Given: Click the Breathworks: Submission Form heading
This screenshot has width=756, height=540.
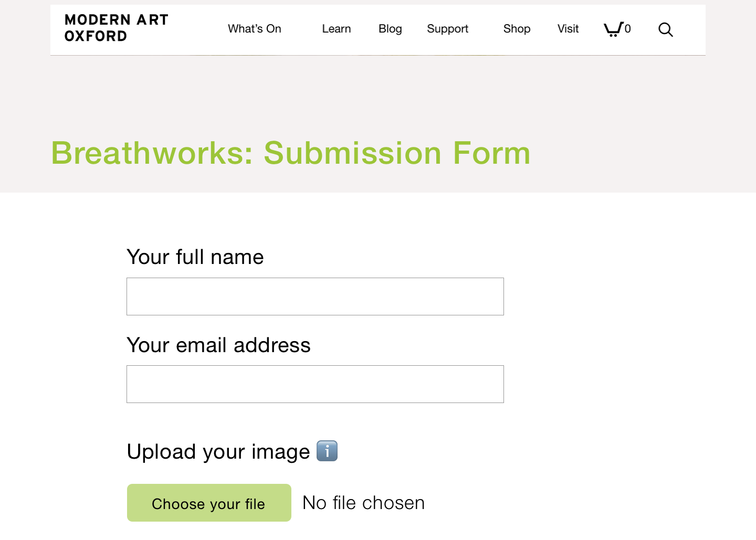Looking at the screenshot, I should (291, 153).
